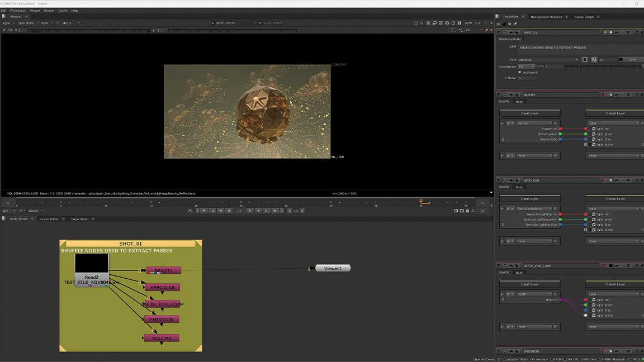This screenshot has height=362, width=644.
Task: Click the Input Layer button in the SPECULAR panel
Action: click(x=530, y=198)
